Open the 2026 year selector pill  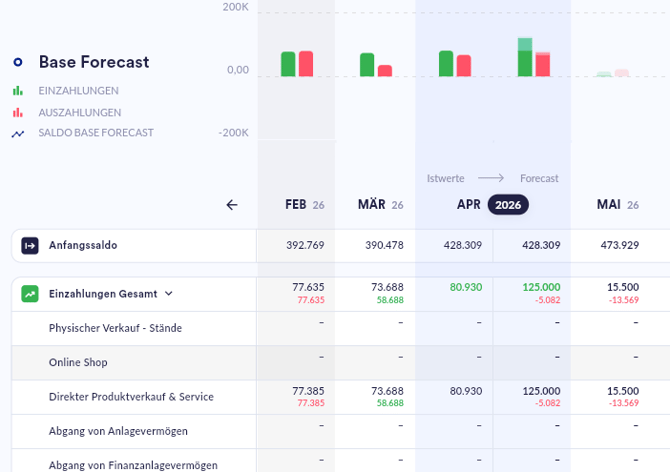click(x=508, y=205)
